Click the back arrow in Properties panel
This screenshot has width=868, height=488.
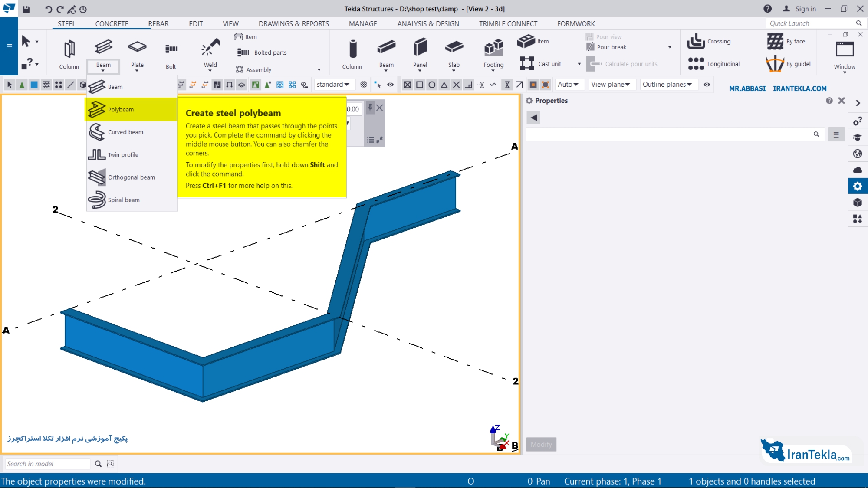pos(533,118)
